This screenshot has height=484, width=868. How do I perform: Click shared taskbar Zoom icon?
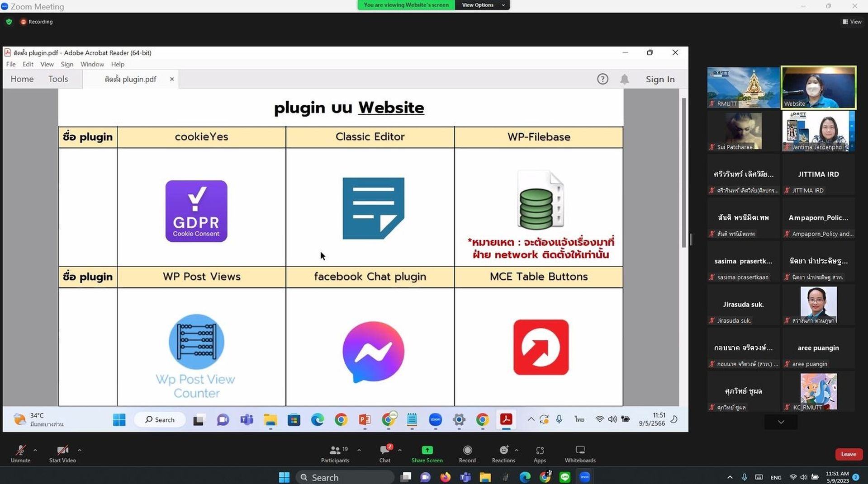435,420
